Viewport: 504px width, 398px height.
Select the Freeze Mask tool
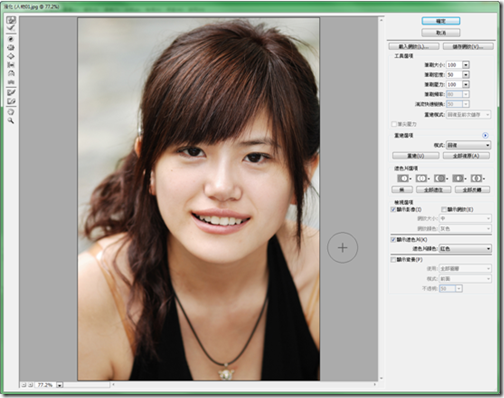11,92
